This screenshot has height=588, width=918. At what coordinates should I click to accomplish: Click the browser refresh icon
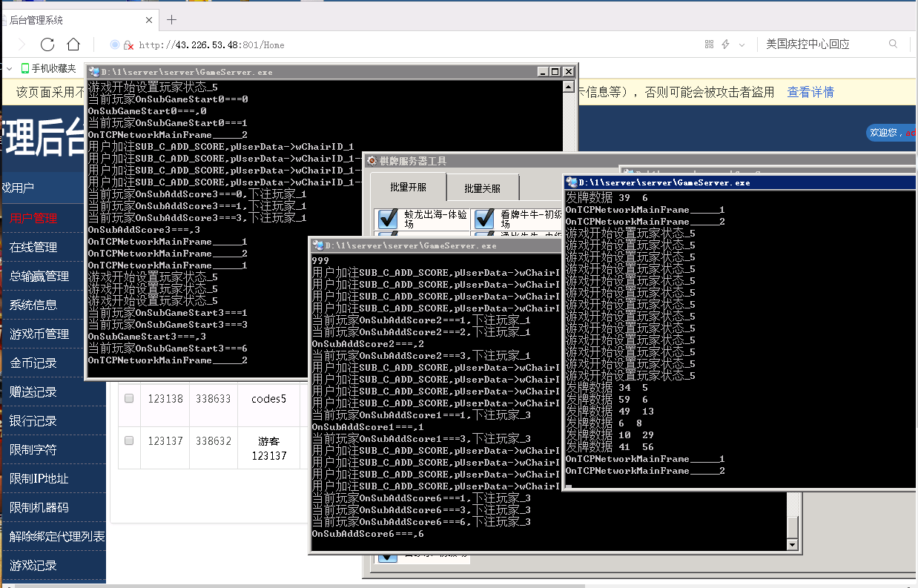click(47, 44)
